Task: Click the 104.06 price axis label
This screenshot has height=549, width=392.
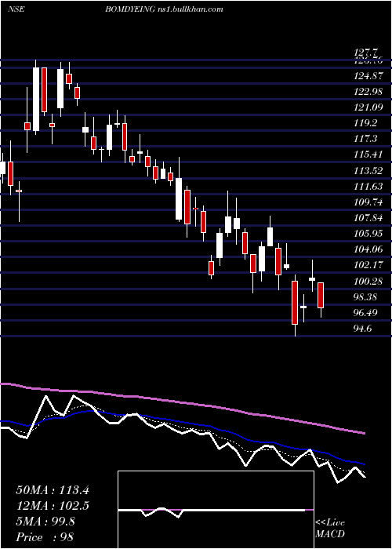Action: click(x=368, y=249)
